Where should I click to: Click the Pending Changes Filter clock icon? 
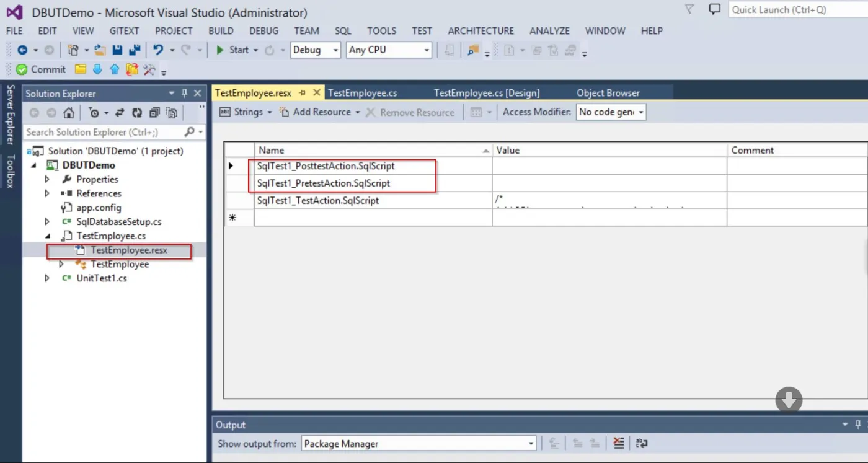coord(94,113)
